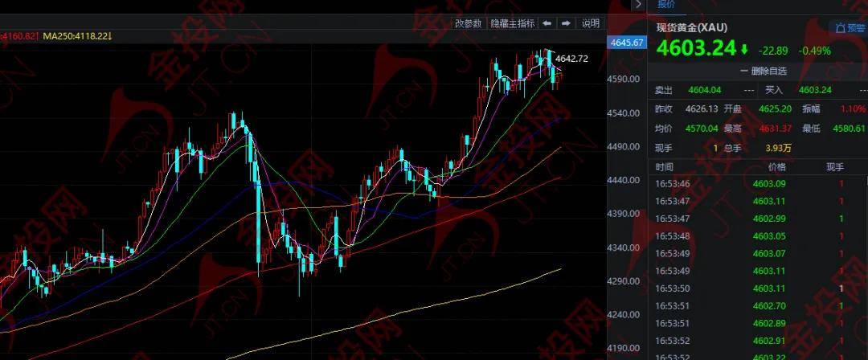Click the 最高 value 4631.37
868x360 pixels.
click(775, 129)
